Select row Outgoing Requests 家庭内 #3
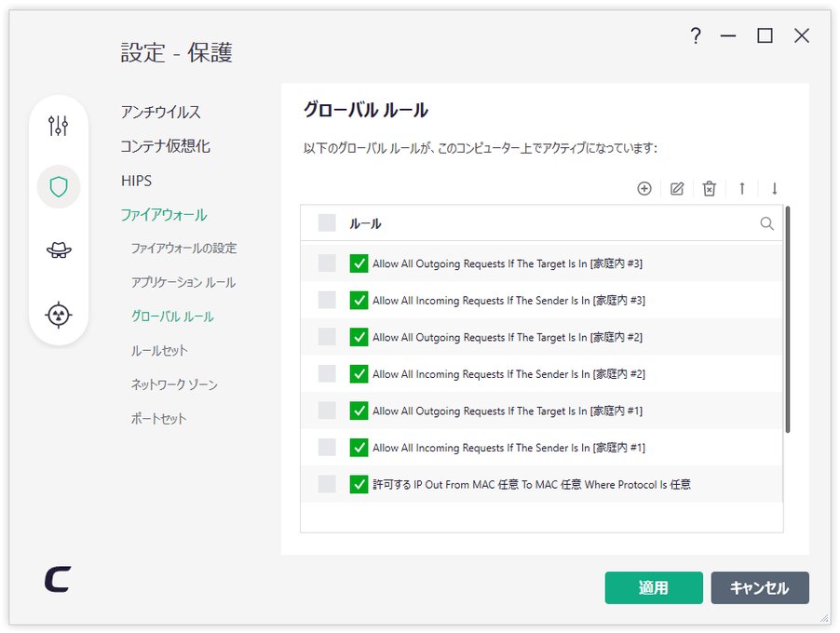Screen dimensions: 840x633 coord(327,263)
